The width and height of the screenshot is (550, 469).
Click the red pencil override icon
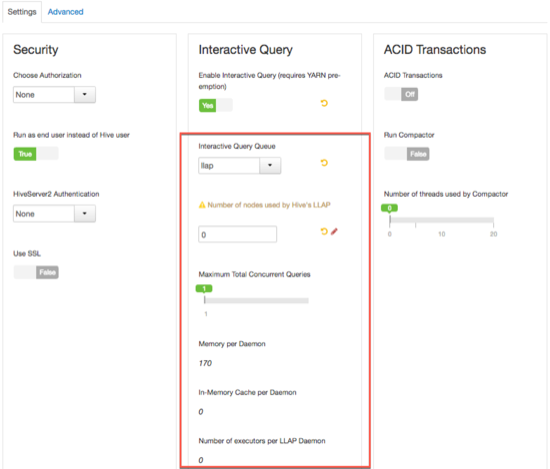334,231
